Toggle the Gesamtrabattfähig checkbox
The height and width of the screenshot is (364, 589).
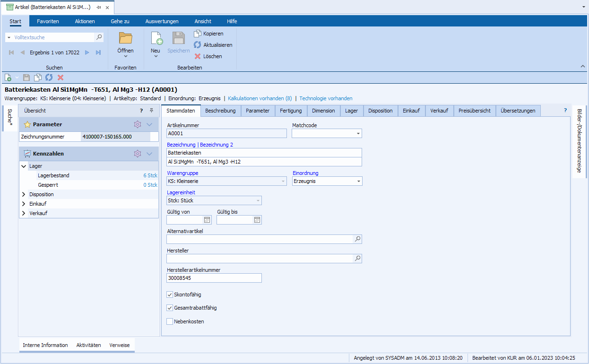click(170, 308)
